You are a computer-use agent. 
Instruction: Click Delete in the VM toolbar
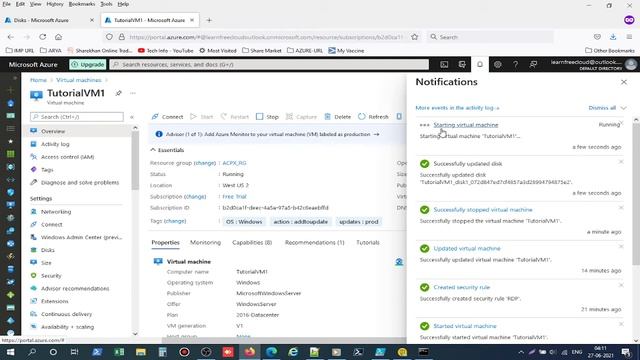click(338, 117)
